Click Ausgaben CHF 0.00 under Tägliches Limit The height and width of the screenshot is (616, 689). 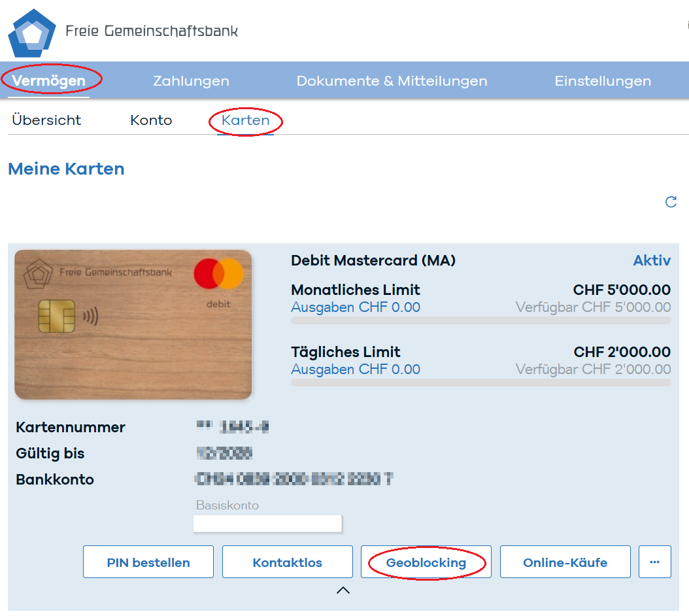(x=356, y=369)
